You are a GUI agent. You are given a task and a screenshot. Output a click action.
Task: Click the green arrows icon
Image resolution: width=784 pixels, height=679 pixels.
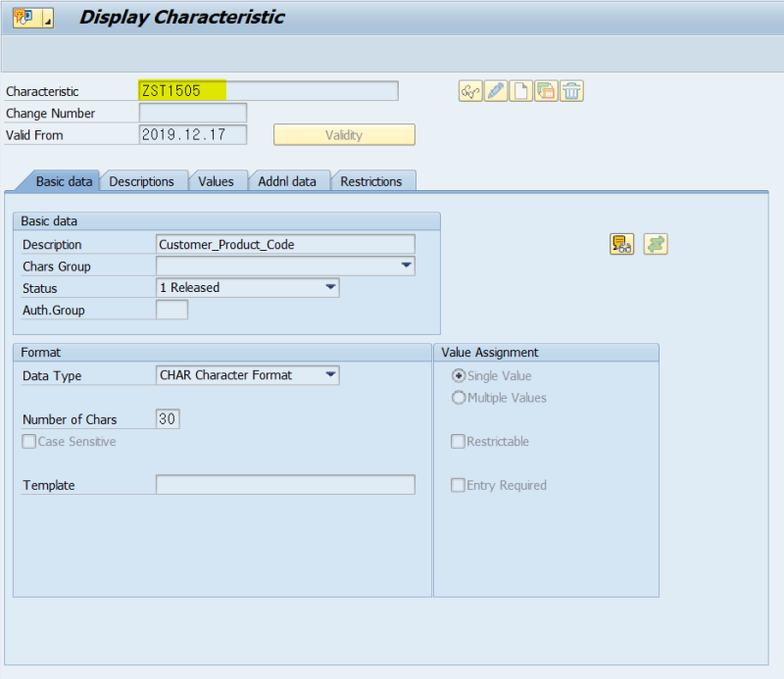pyautogui.click(x=656, y=245)
